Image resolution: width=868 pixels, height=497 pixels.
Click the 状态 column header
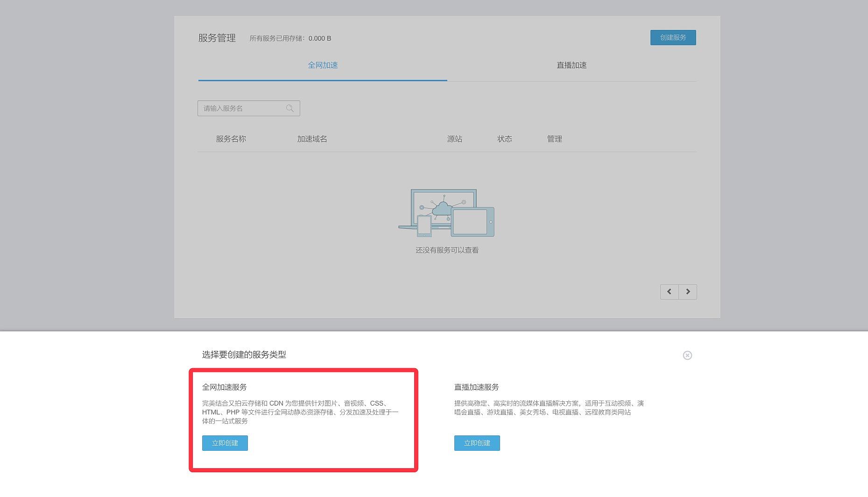(x=505, y=139)
